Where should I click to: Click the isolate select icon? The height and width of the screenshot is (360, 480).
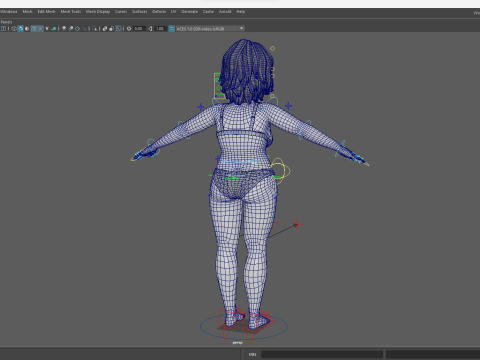(x=94, y=29)
